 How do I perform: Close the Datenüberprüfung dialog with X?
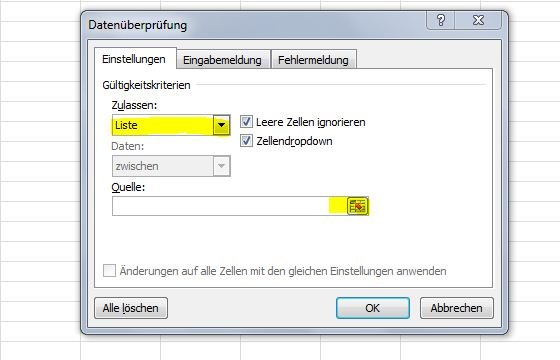478,20
